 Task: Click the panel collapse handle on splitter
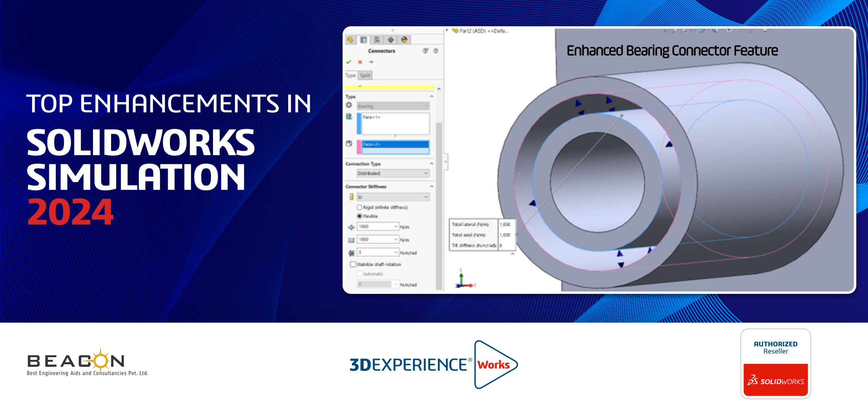point(446,162)
